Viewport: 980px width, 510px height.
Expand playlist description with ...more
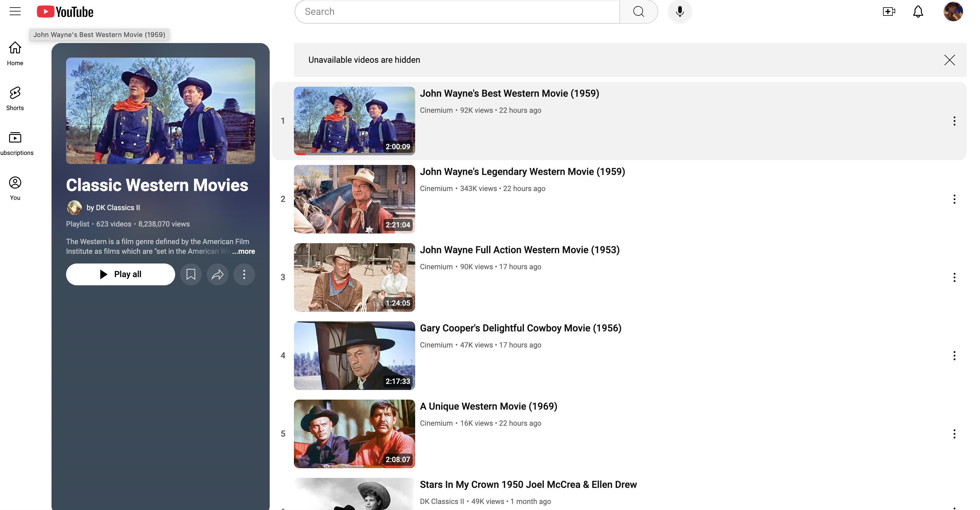tap(243, 251)
